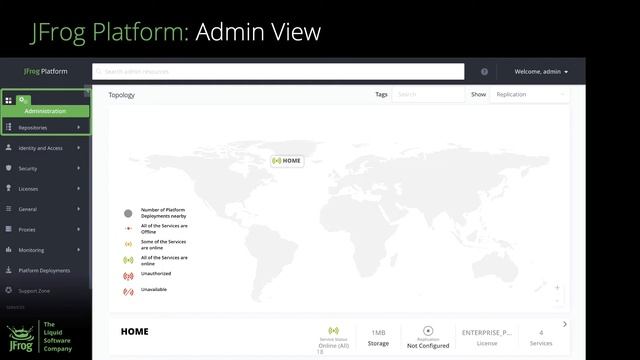
Task: Click the Unavailable legend icon
Action: [128, 292]
